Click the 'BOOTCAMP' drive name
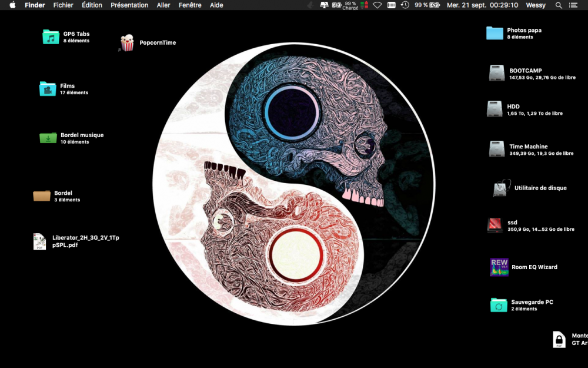 (525, 70)
